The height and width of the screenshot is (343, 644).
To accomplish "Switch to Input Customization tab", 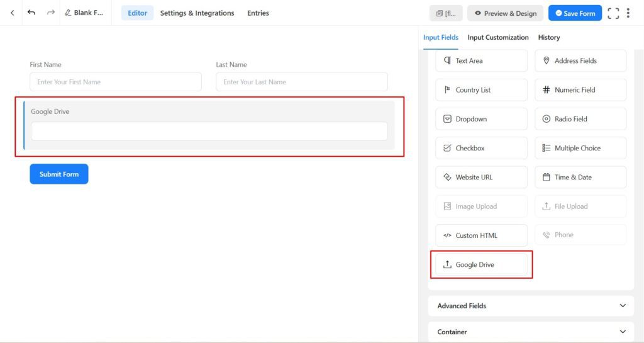I will (498, 37).
